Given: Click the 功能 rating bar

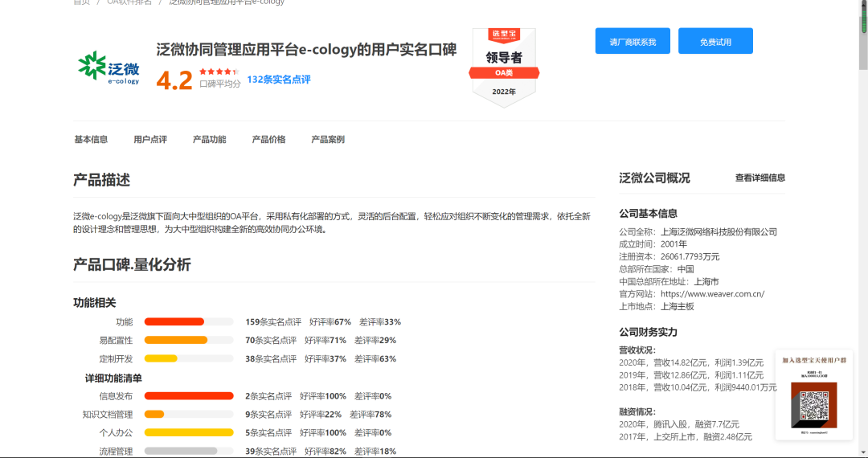Looking at the screenshot, I should pyautogui.click(x=189, y=322).
